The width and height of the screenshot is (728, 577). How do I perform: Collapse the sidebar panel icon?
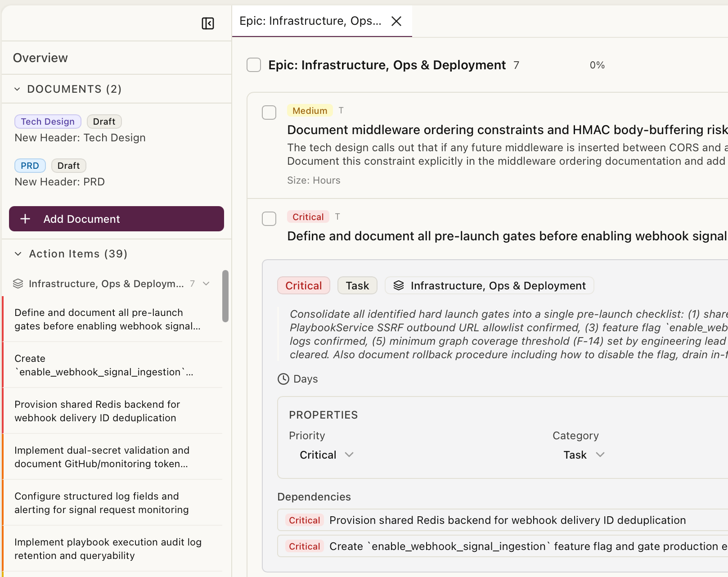pyautogui.click(x=208, y=23)
